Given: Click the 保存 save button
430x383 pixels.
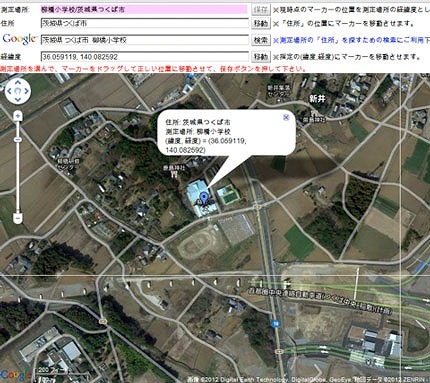Looking at the screenshot, I should pos(260,9).
